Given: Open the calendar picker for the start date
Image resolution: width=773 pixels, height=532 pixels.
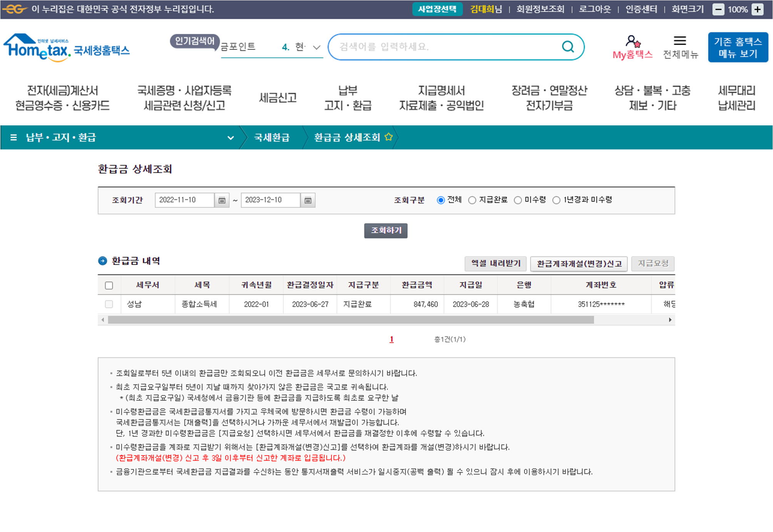Looking at the screenshot, I should tap(222, 200).
